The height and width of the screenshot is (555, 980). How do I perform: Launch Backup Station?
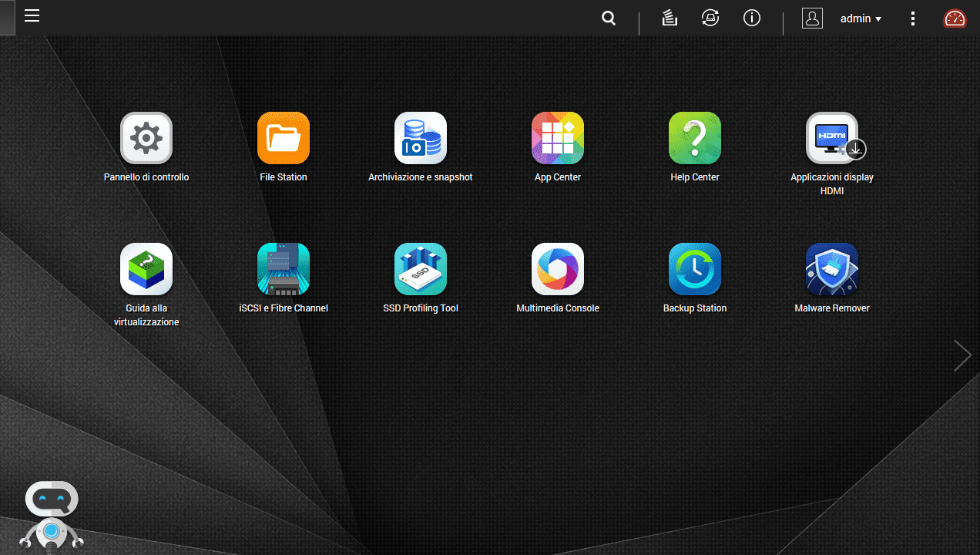[695, 270]
